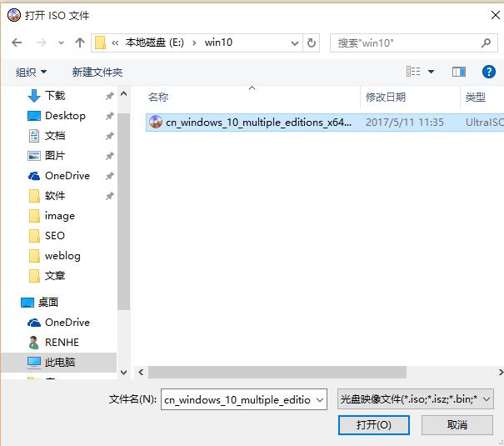Sort by 名称 column header
Image resolution: width=504 pixels, height=446 pixels.
158,97
